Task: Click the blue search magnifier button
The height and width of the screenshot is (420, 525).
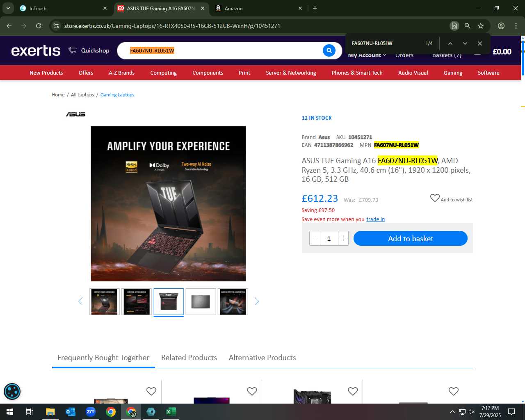Action: pos(329,50)
